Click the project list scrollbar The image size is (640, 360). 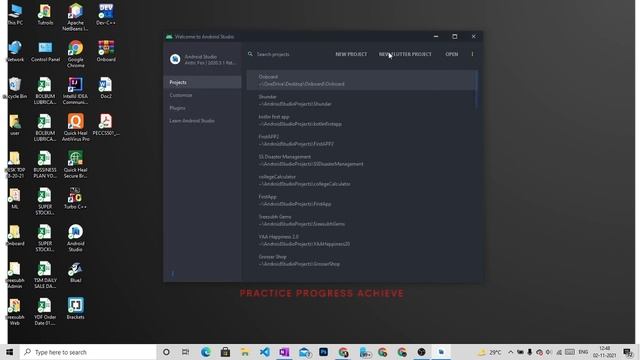[476, 90]
